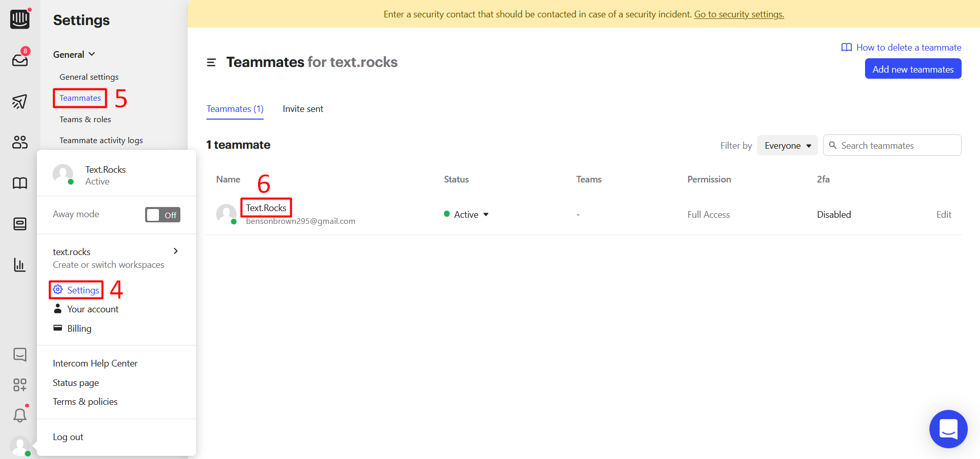Click Add new teammates button

(x=913, y=69)
